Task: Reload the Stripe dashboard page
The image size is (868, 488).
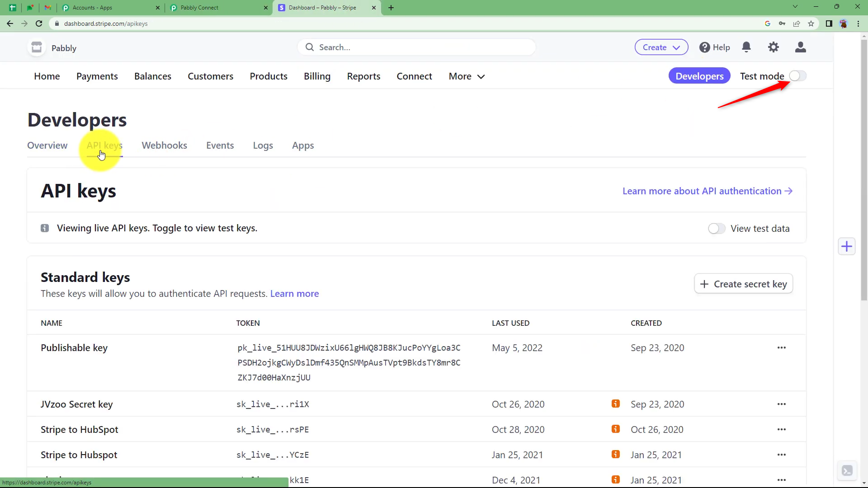Action: [39, 23]
